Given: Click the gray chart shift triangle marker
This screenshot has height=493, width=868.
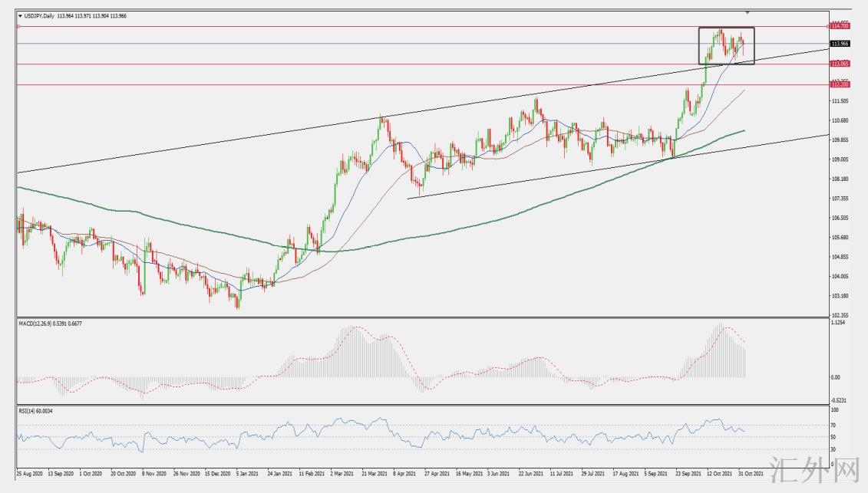Looking at the screenshot, I should point(748,13).
